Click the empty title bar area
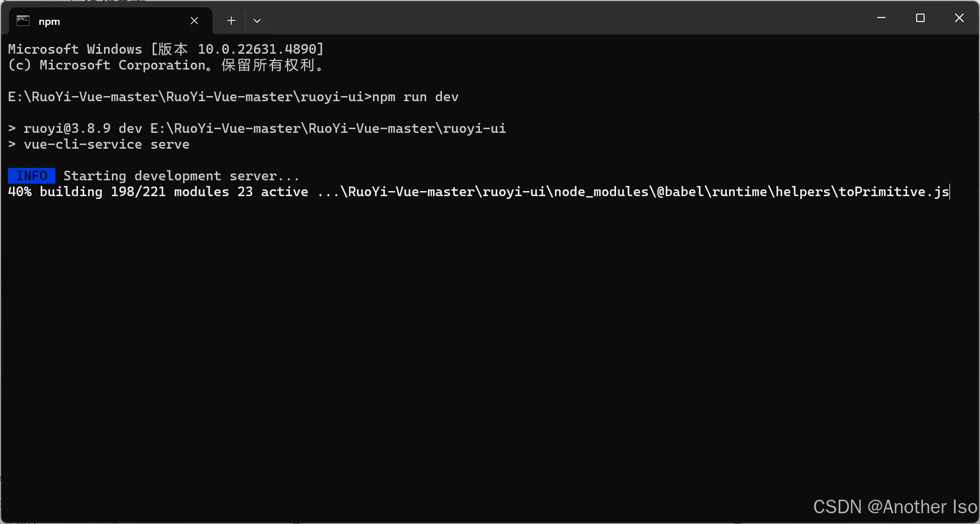 pos(565,18)
